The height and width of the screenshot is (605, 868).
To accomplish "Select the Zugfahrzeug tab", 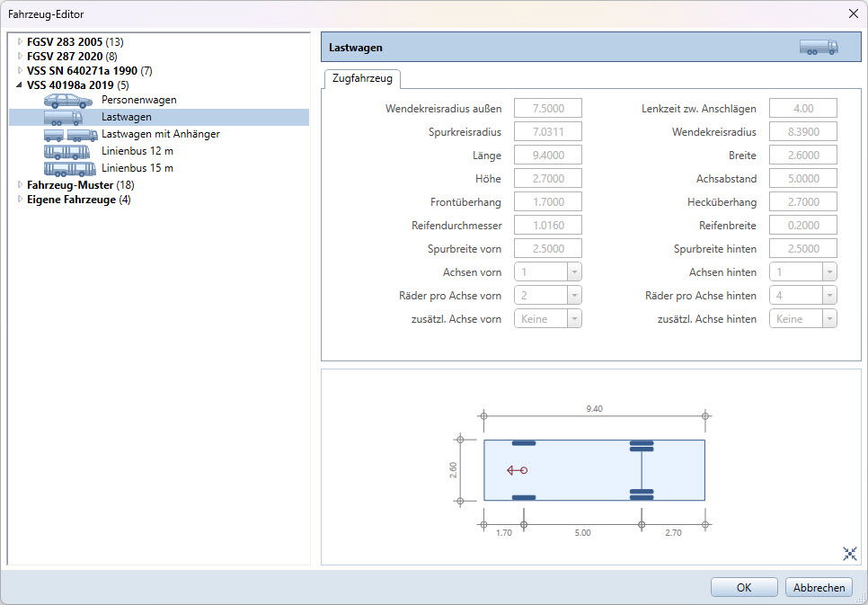I will (362, 79).
